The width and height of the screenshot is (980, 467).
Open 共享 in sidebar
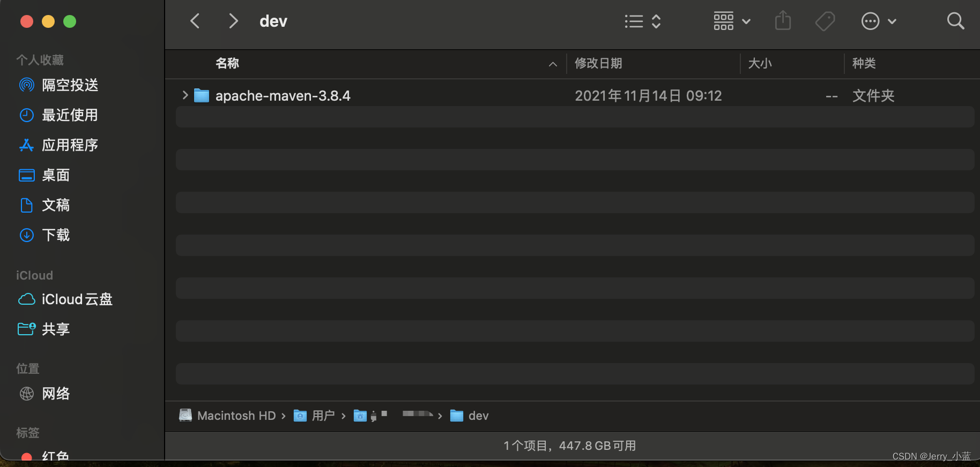44,329
